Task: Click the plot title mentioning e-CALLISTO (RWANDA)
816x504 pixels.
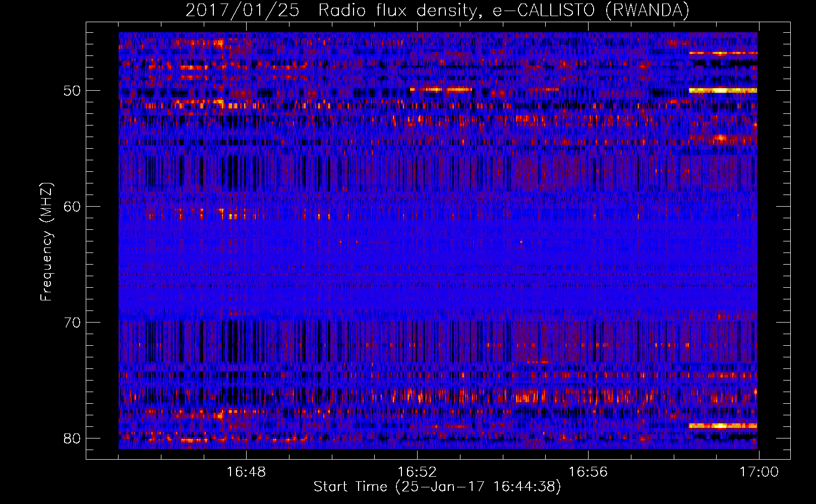Action: [x=437, y=10]
